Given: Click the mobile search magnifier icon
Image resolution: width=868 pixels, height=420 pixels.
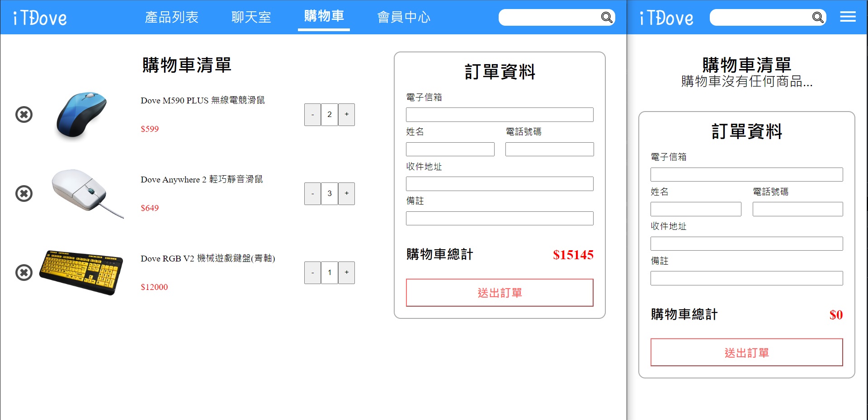Looking at the screenshot, I should [x=817, y=17].
